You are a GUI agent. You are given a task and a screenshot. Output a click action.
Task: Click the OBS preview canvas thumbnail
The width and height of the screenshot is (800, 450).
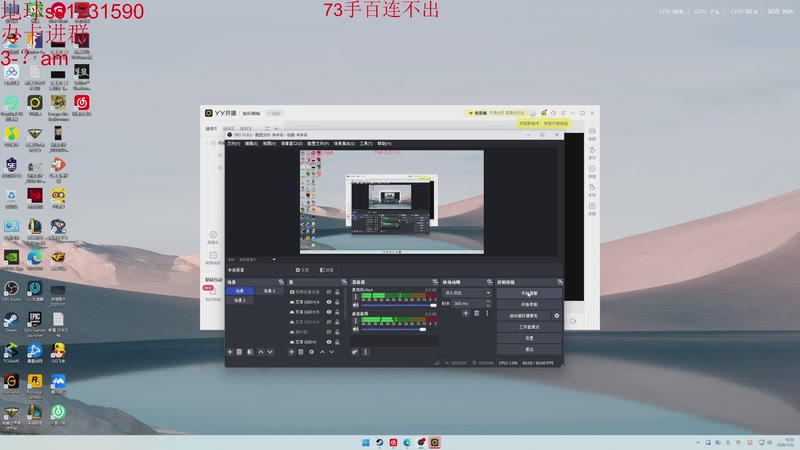click(x=392, y=202)
